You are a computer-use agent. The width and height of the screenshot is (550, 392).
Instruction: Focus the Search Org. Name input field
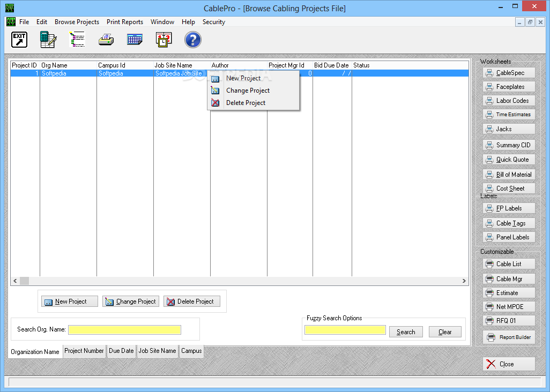(124, 330)
